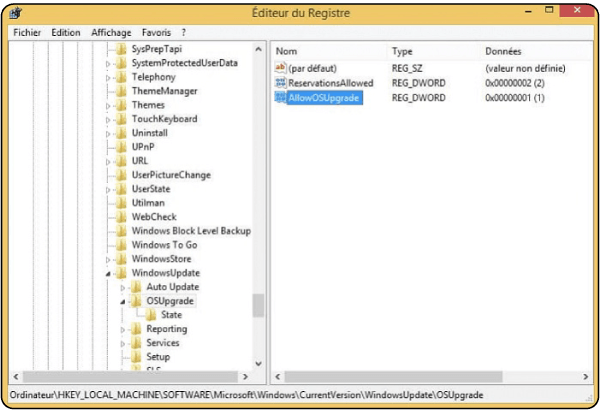Expand the Uninstall key
600x412 pixels.
pos(108,134)
